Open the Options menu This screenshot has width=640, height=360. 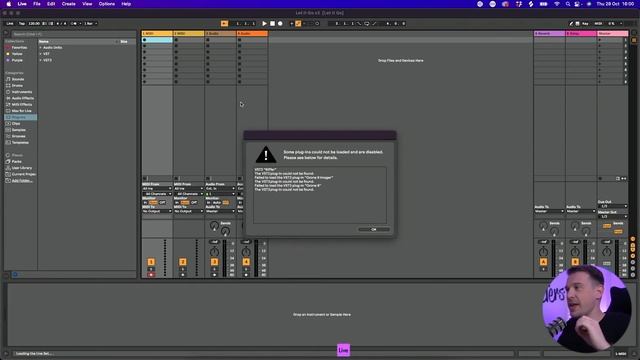click(107, 4)
